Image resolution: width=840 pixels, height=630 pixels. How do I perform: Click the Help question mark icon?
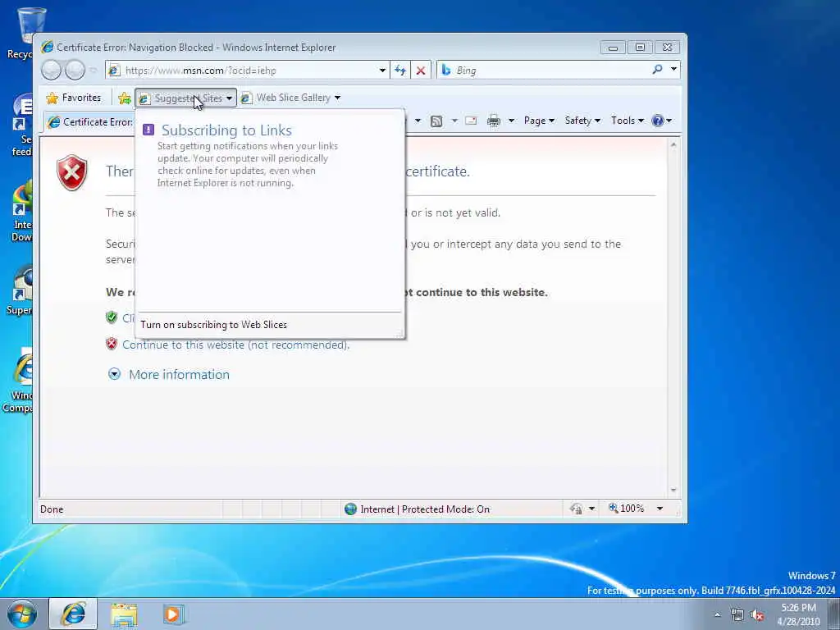(x=658, y=121)
